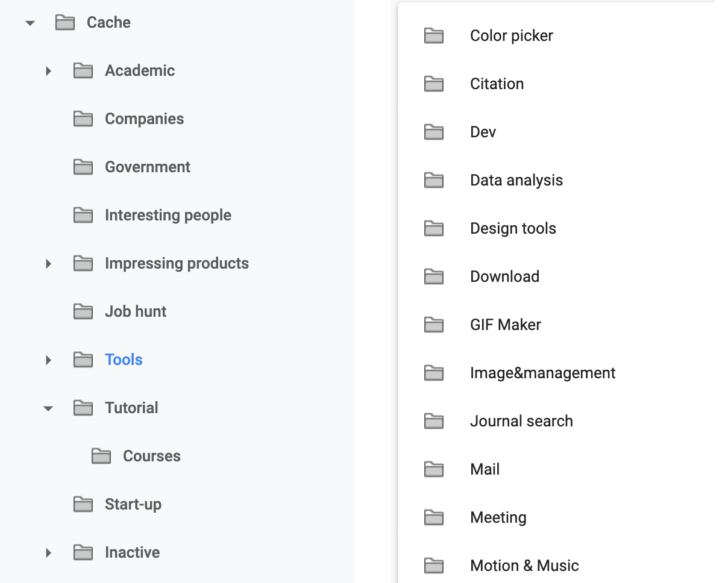The image size is (728, 583).
Task: Expand the Tools folder arrow
Action: 48,360
